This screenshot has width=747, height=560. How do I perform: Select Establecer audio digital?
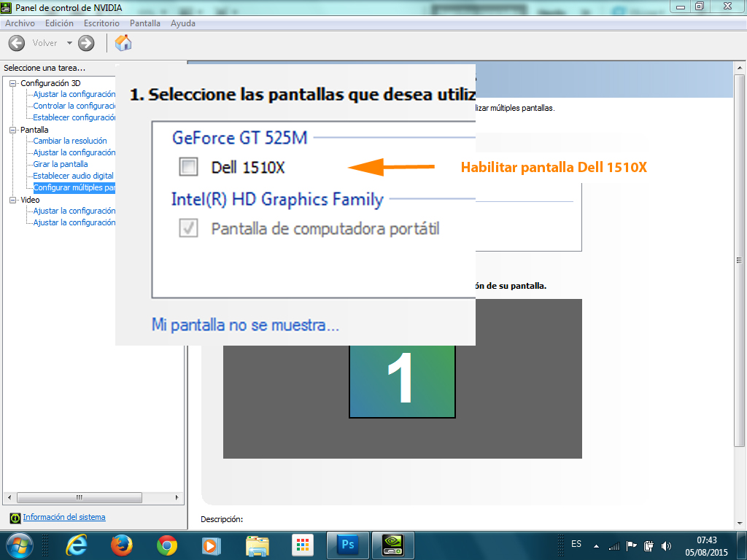pyautogui.click(x=74, y=176)
